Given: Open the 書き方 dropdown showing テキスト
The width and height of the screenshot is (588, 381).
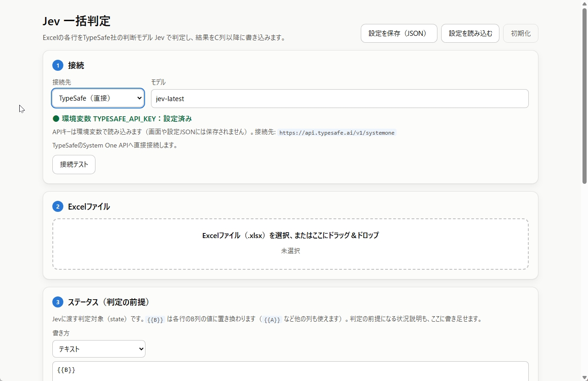Looking at the screenshot, I should [99, 349].
